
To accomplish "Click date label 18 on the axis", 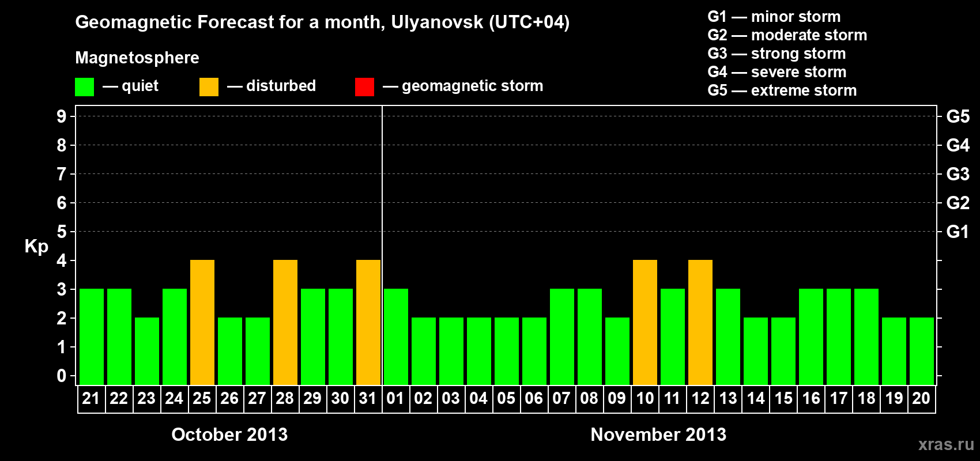I will point(866,398).
